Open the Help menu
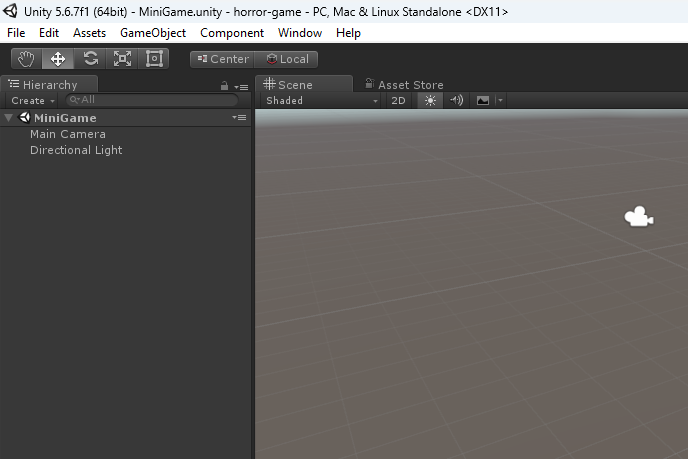Image resolution: width=688 pixels, height=459 pixels. coord(348,33)
